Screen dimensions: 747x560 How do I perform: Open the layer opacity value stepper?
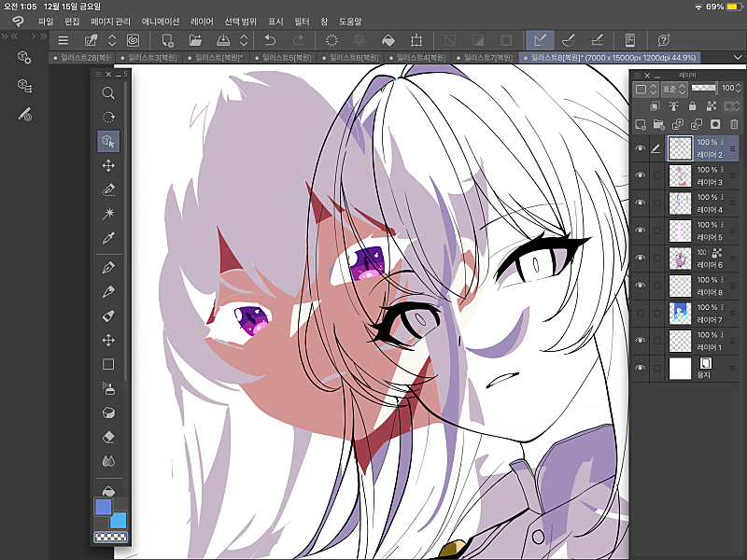[x=737, y=90]
